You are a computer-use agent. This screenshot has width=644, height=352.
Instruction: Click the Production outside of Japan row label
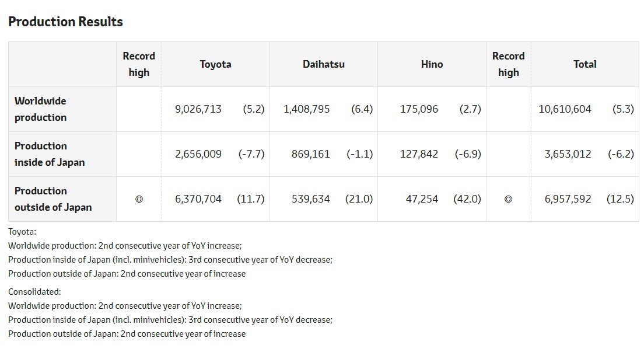coord(53,199)
